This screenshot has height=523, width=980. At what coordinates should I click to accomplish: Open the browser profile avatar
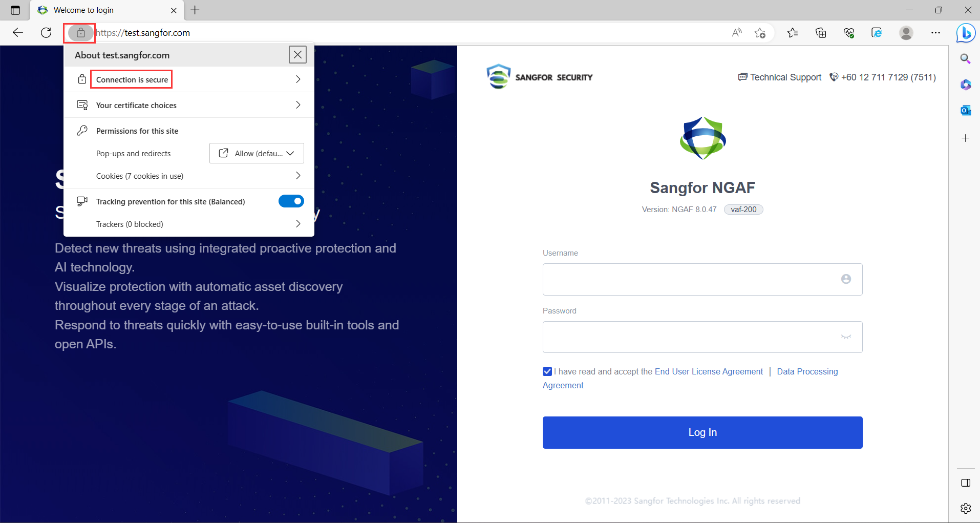pos(906,33)
